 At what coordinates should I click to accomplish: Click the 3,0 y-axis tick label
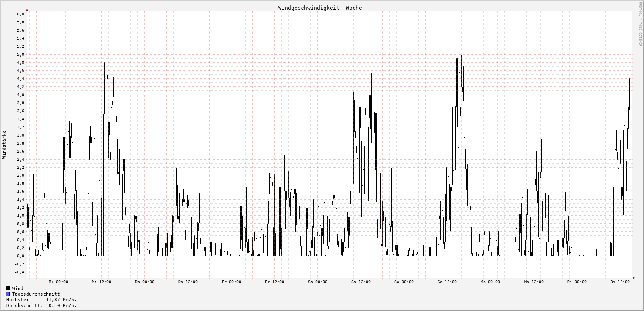click(x=21, y=135)
